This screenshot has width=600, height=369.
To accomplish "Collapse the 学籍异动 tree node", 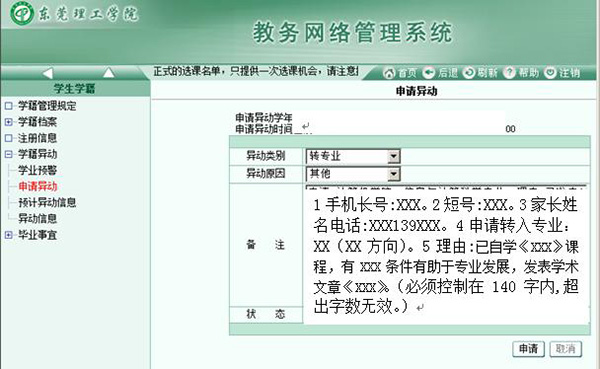I will [x=8, y=154].
